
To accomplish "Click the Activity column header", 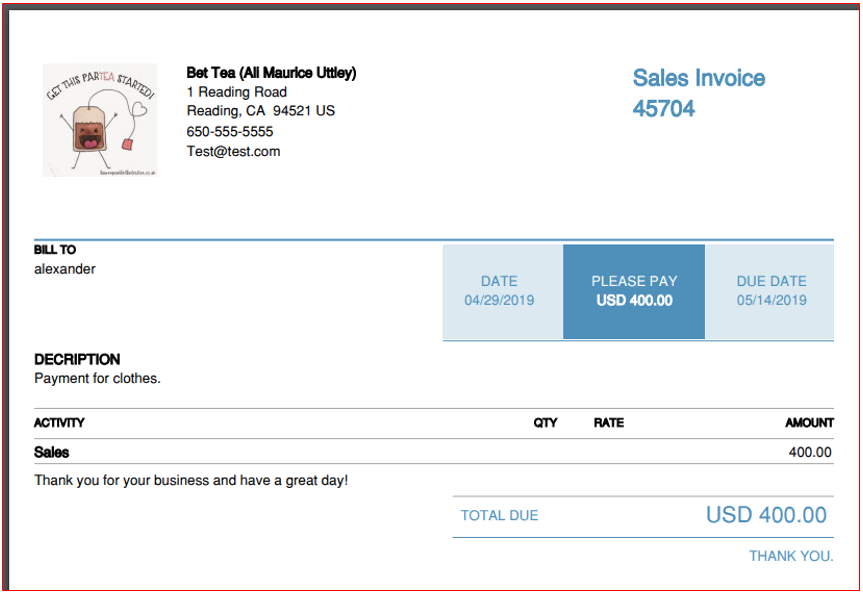I will coord(59,423).
